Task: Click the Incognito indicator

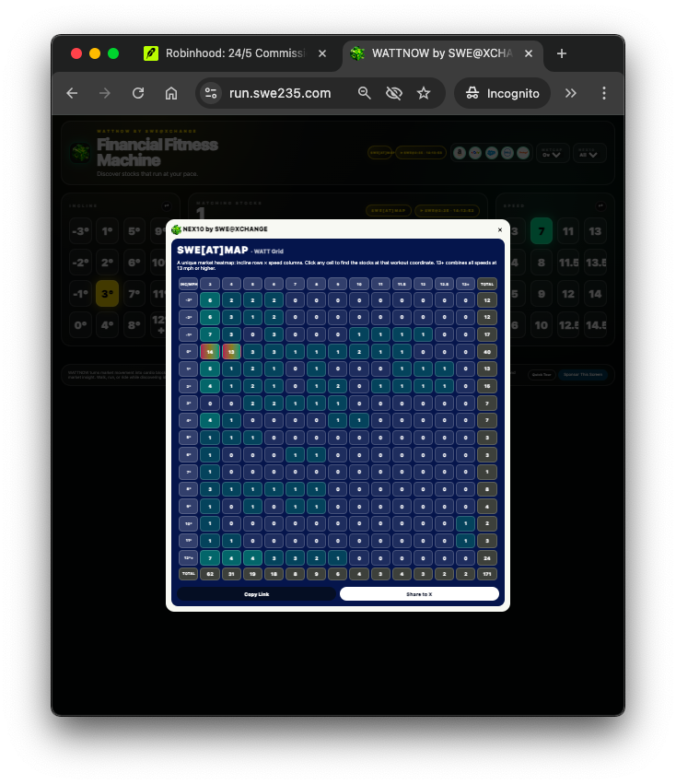Action: click(502, 93)
